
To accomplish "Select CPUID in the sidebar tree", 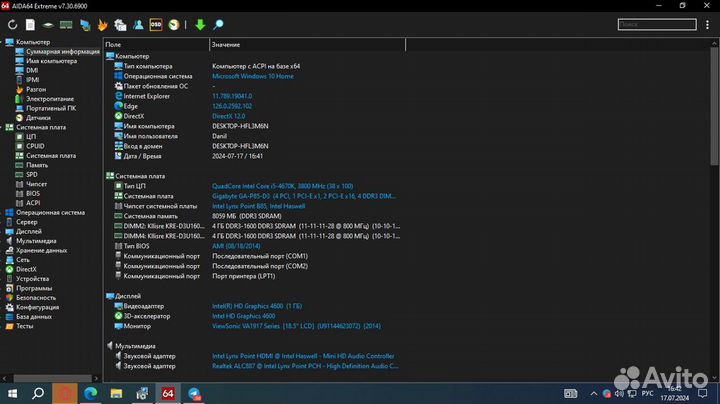I will (x=35, y=146).
